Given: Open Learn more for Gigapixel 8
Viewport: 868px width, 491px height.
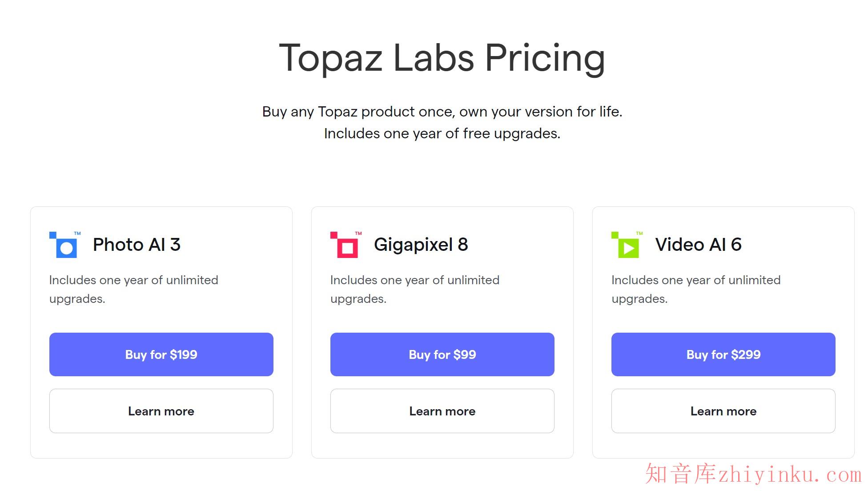Looking at the screenshot, I should click(442, 411).
